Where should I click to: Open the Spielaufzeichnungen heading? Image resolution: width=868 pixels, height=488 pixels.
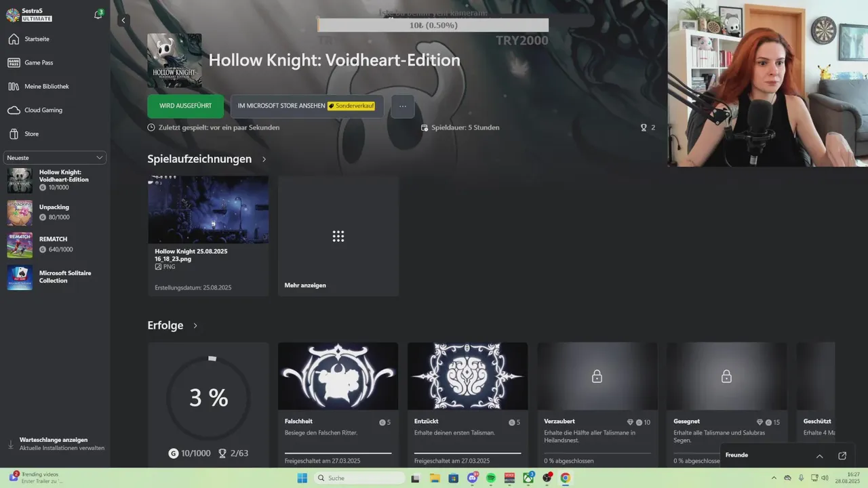point(199,159)
